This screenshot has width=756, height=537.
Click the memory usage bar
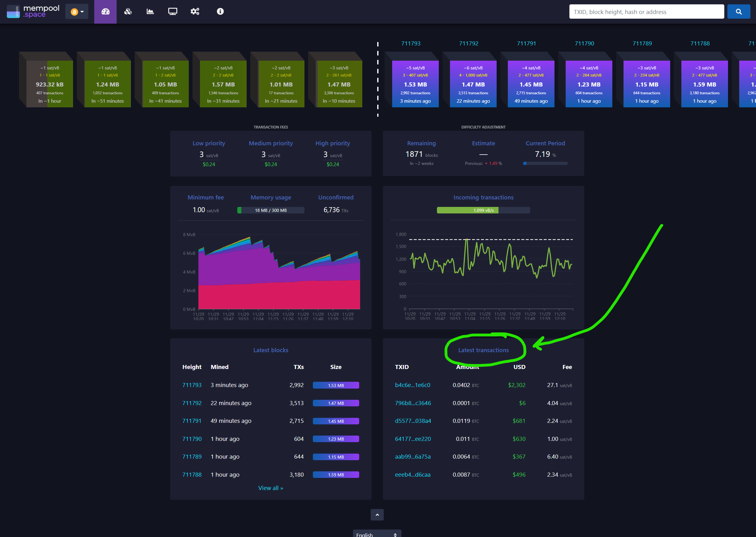pyautogui.click(x=270, y=210)
